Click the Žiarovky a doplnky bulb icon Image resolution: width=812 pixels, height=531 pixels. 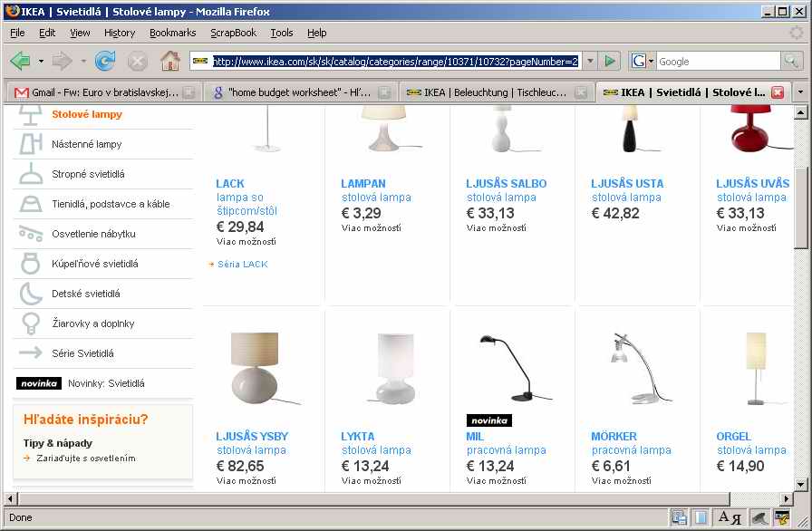tap(31, 323)
